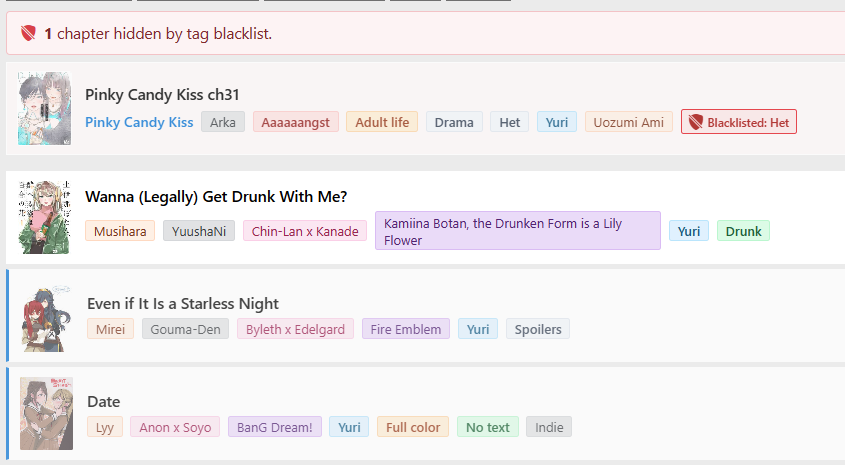Select the Mirei author tag
Screen dimensions: 845x465
[x=110, y=329]
